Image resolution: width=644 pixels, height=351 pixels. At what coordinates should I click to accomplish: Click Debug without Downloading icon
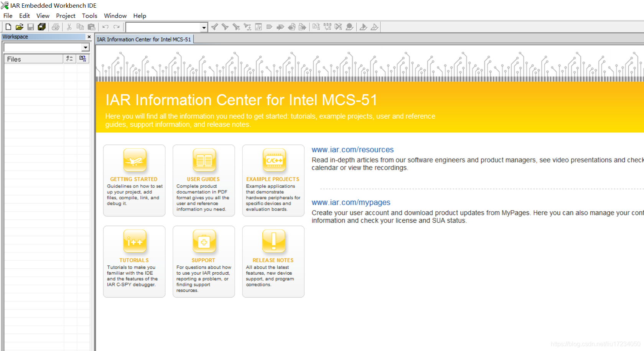tap(374, 27)
